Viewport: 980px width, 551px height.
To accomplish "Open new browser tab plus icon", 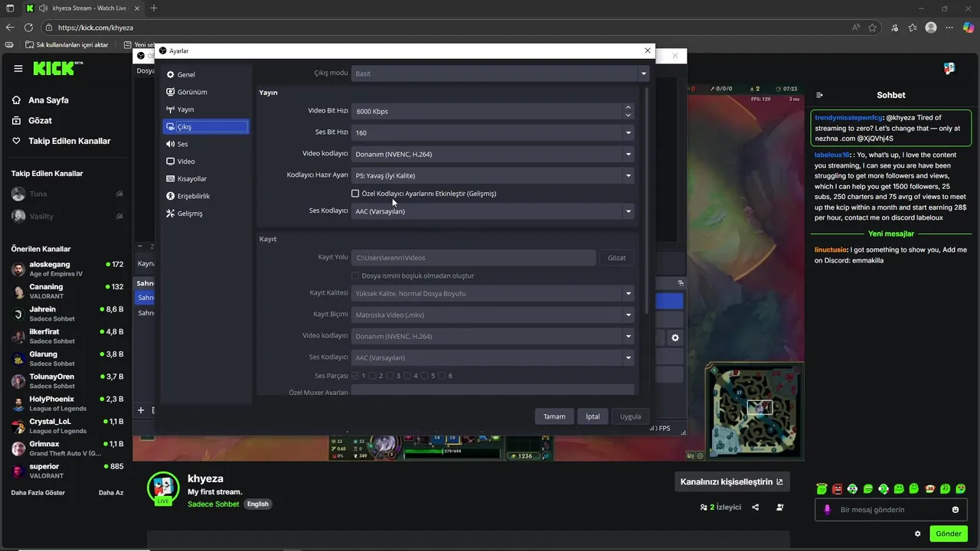I will pos(153,8).
